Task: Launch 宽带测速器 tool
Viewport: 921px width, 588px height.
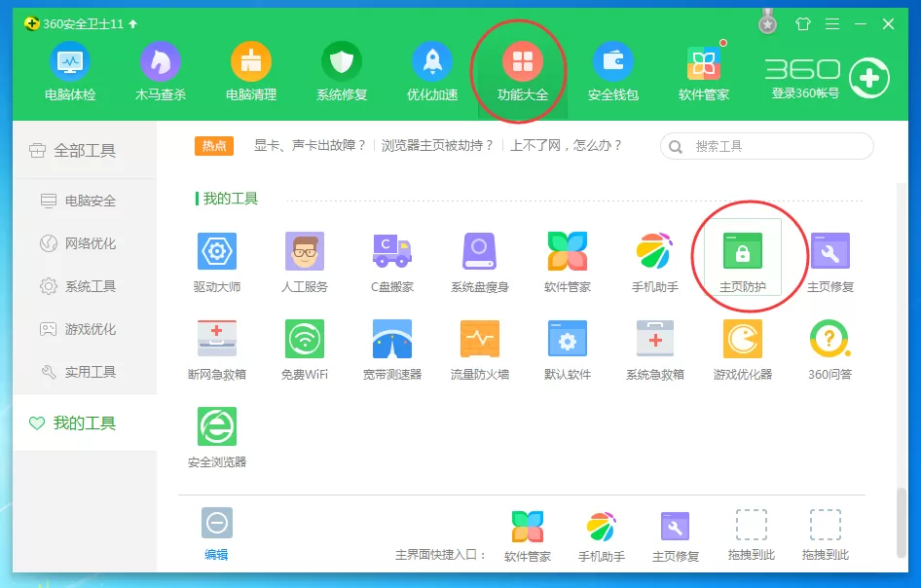Action: point(392,349)
